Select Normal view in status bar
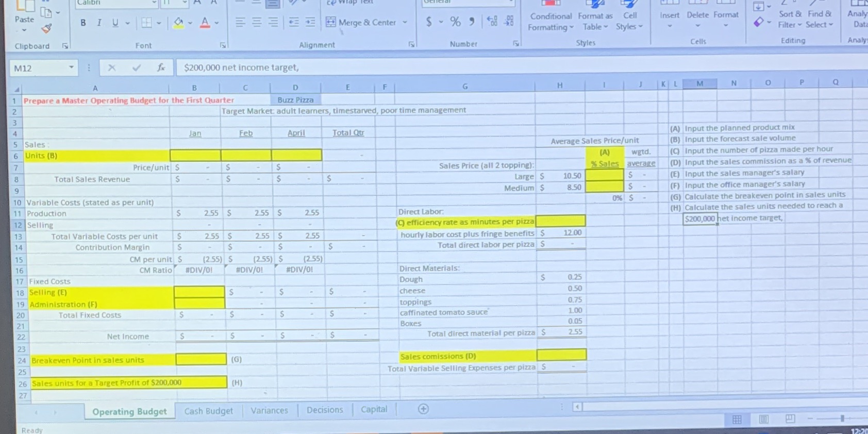The image size is (868, 434). coord(737,419)
